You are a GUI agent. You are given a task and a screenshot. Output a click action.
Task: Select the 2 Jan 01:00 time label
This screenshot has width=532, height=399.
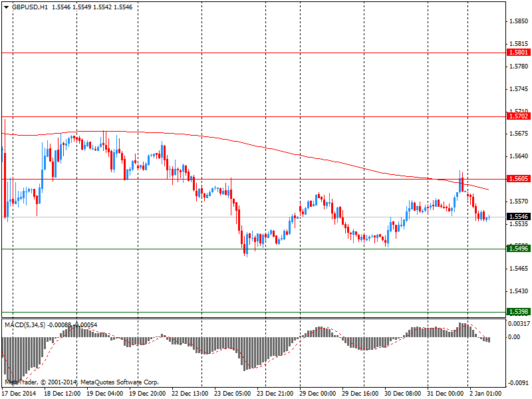[485, 394]
